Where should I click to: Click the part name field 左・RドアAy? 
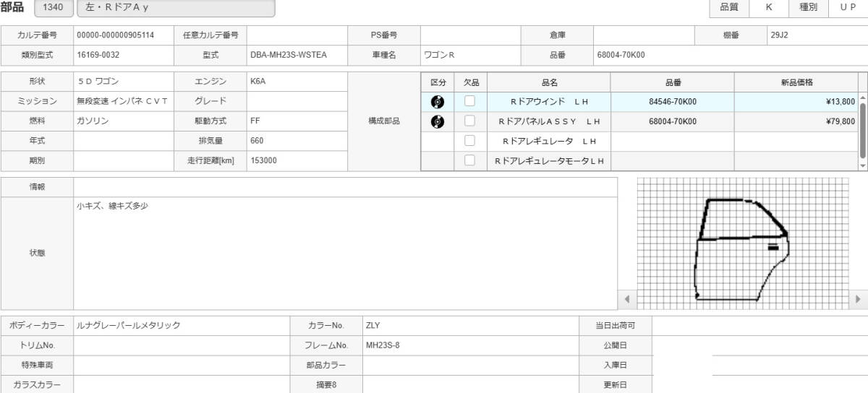pyautogui.click(x=176, y=8)
